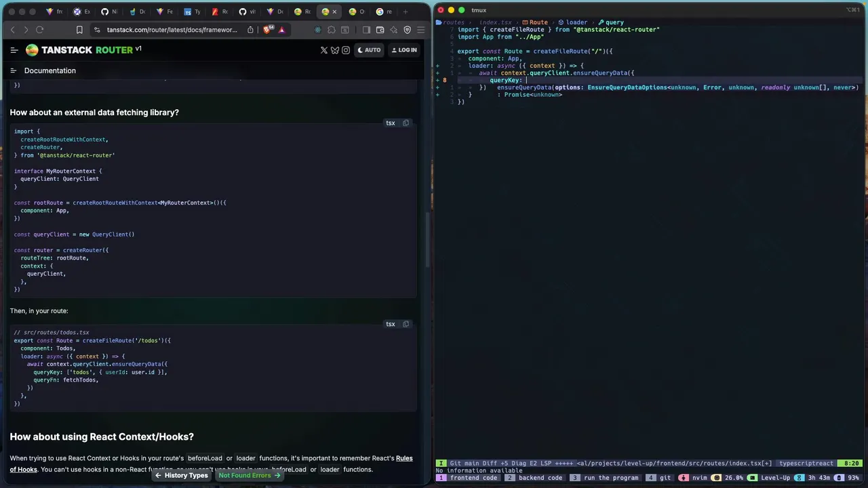
Task: Open the Rules of Hooks link
Action: click(x=404, y=458)
